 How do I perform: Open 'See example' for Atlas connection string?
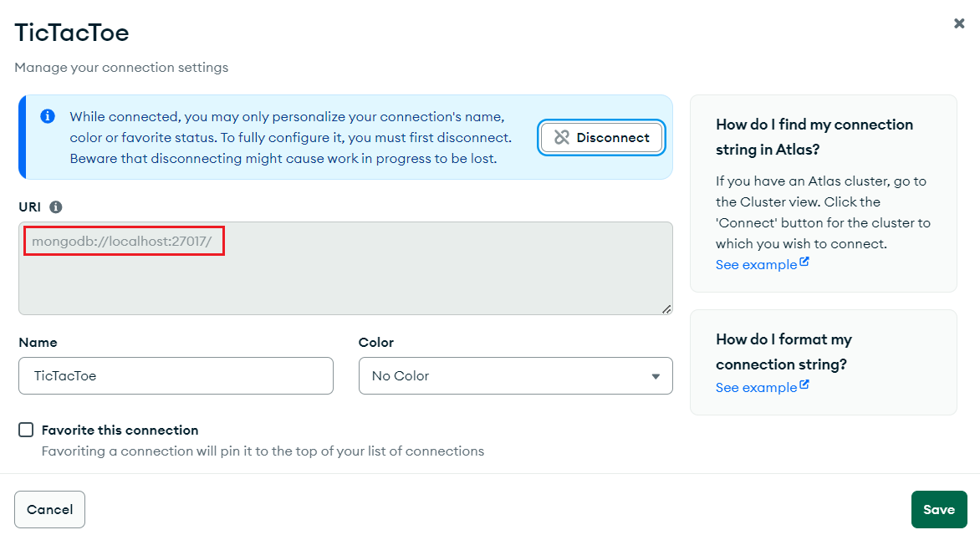pyautogui.click(x=756, y=264)
